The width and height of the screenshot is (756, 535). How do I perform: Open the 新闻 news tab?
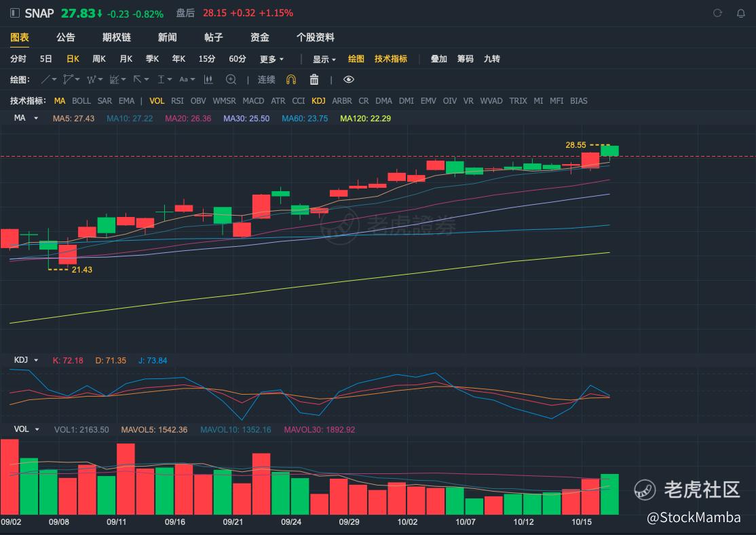(168, 37)
